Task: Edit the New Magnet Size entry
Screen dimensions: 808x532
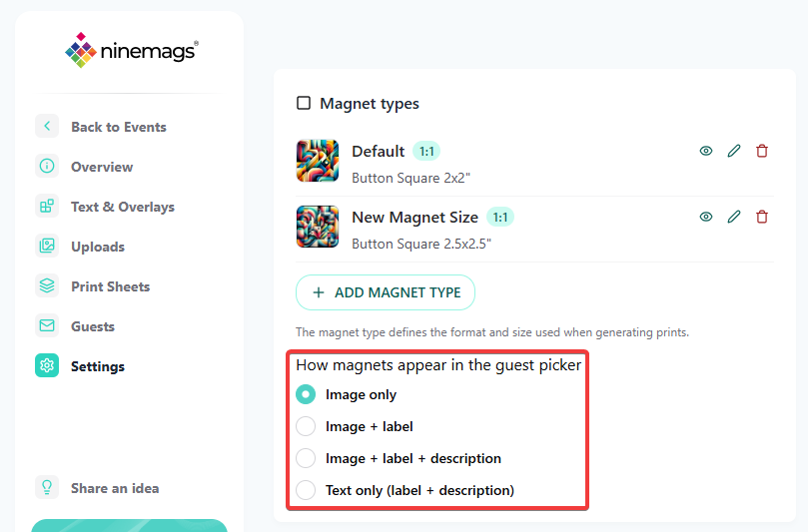Action: click(734, 217)
